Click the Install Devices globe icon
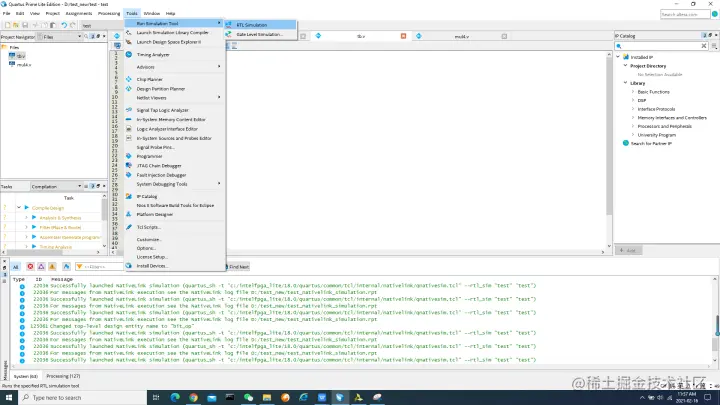 129,266
